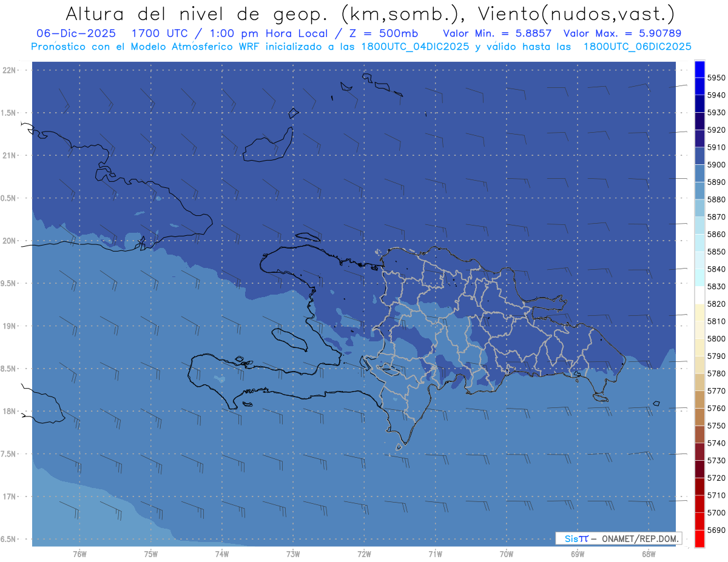Click the color bar value '5860'

pyautogui.click(x=716, y=234)
